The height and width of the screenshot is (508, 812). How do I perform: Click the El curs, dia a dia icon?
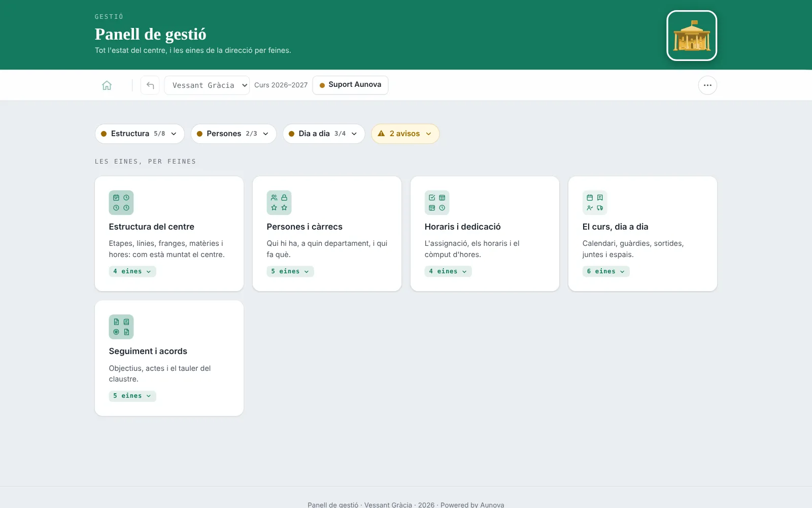595,203
